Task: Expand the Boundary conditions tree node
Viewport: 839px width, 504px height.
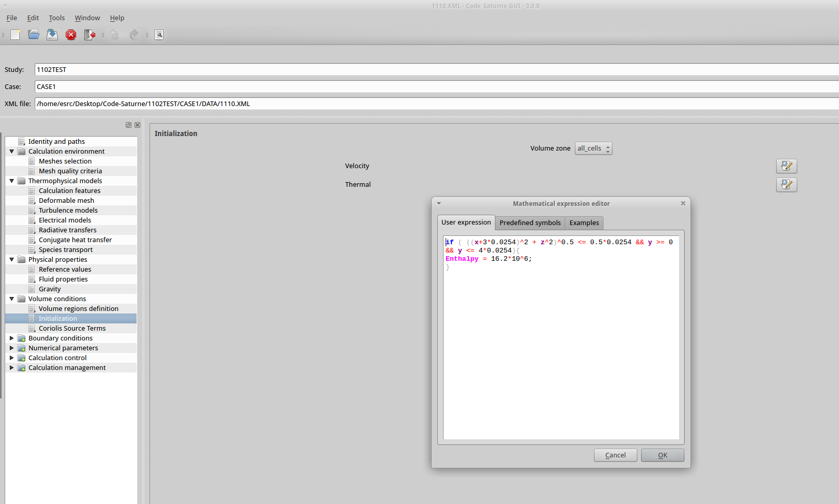Action: pyautogui.click(x=11, y=338)
